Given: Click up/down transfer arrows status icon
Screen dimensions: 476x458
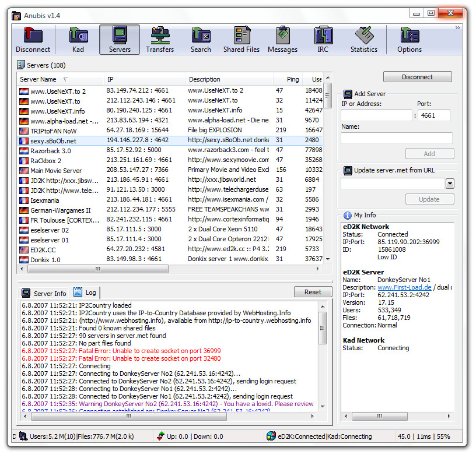Looking at the screenshot, I should click(x=160, y=436).
